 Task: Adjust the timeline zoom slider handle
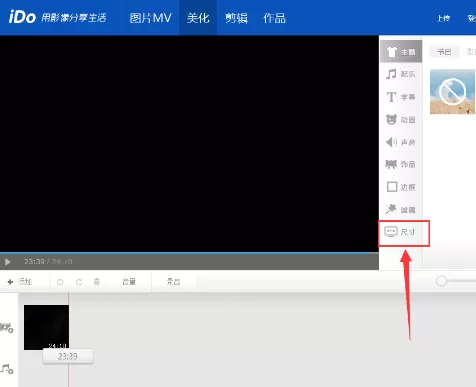(x=441, y=281)
